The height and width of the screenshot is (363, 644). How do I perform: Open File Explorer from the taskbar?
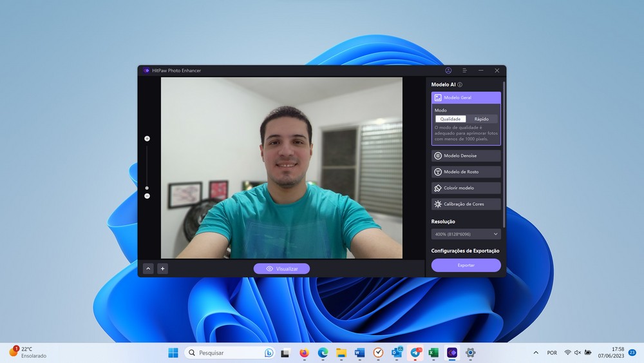click(341, 353)
